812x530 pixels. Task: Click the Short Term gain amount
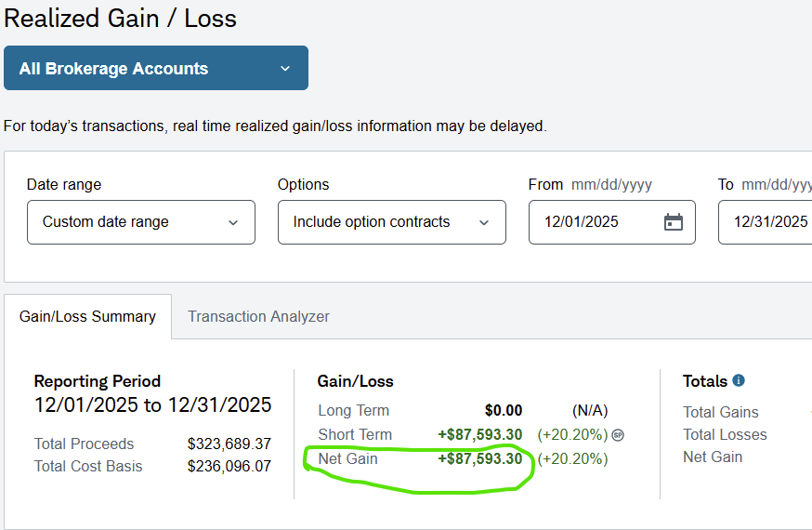click(479, 434)
